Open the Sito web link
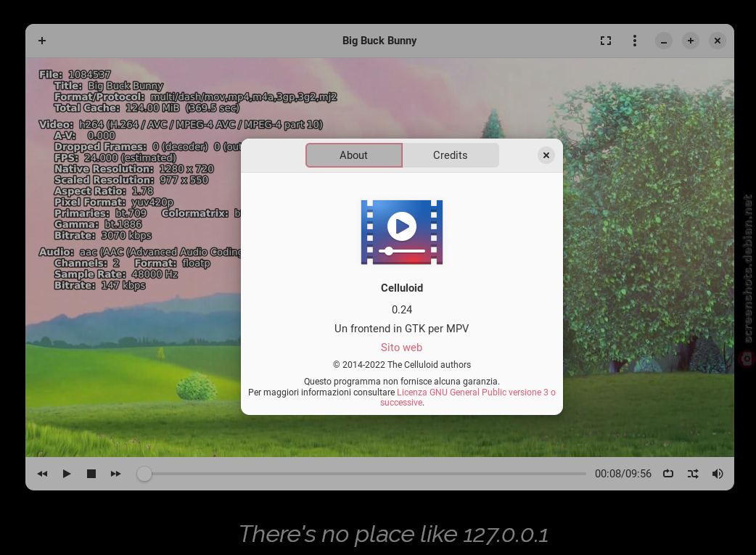The image size is (756, 555). click(x=402, y=348)
